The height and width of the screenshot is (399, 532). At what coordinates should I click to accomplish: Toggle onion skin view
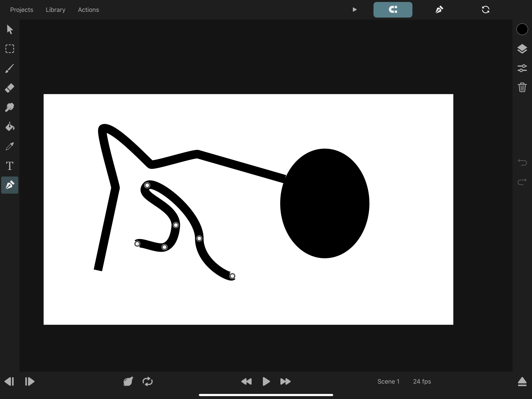(128, 381)
